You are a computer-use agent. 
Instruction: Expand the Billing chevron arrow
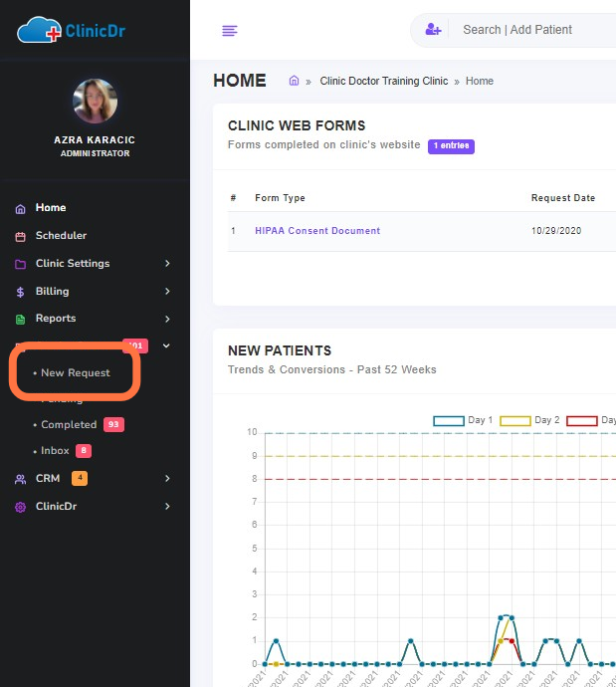[167, 292]
